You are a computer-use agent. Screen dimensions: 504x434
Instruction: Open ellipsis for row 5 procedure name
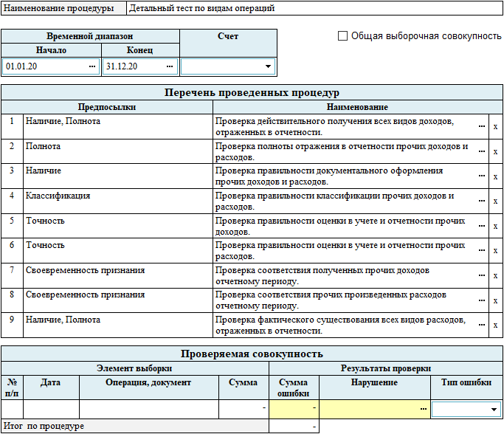click(482, 226)
